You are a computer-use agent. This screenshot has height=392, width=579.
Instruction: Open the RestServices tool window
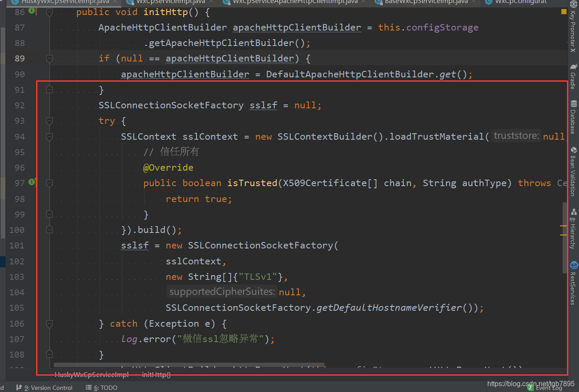tap(573, 283)
